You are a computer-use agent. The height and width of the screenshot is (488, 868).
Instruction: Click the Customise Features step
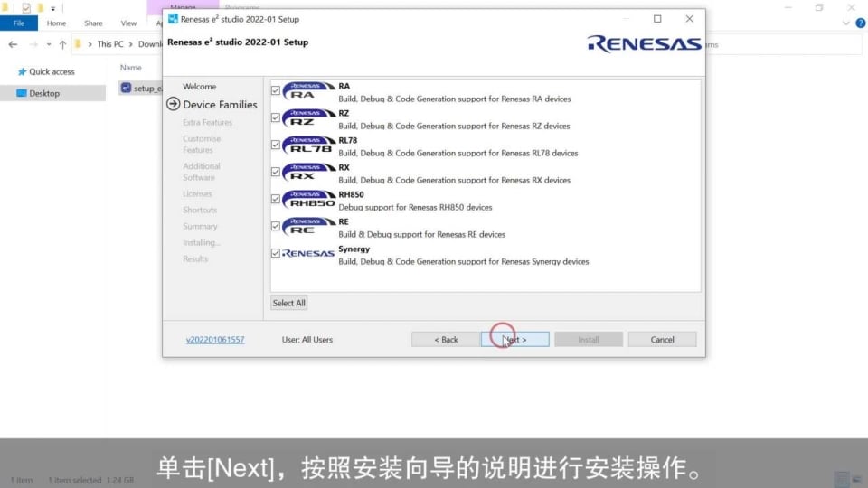click(202, 145)
